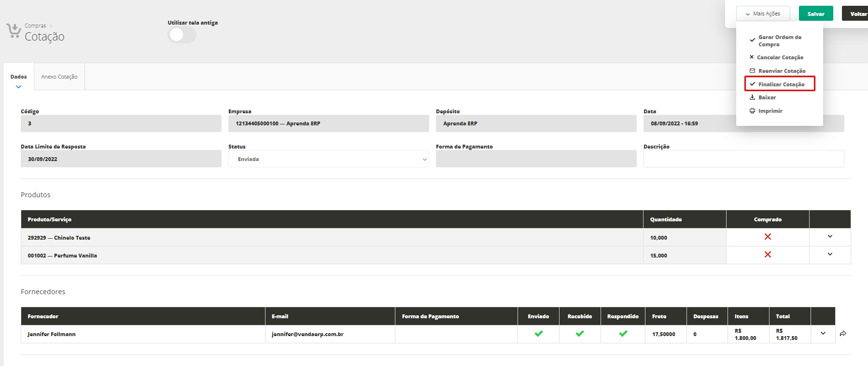Toggle the Utilizar tela antiga switch
The image size is (868, 366).
point(182,35)
